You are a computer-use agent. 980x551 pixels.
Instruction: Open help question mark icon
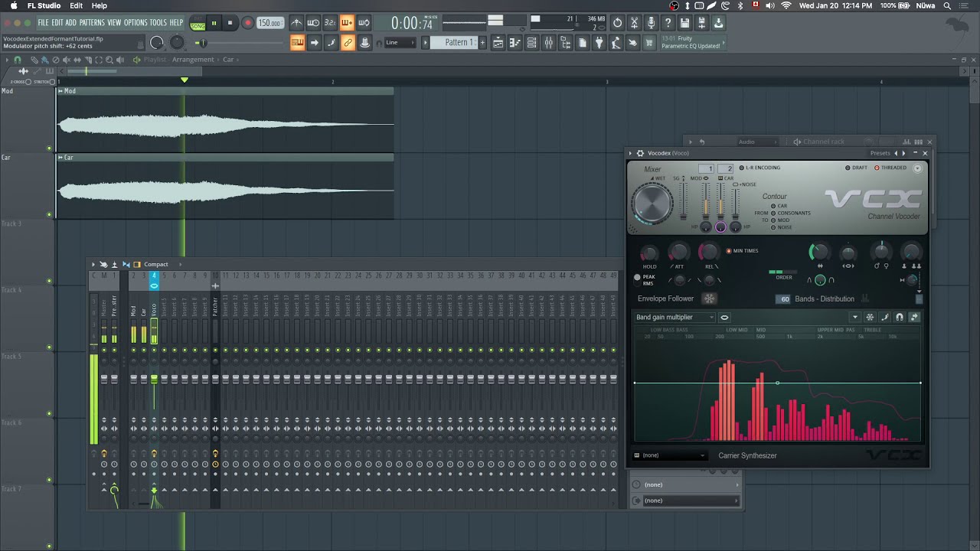(x=668, y=23)
